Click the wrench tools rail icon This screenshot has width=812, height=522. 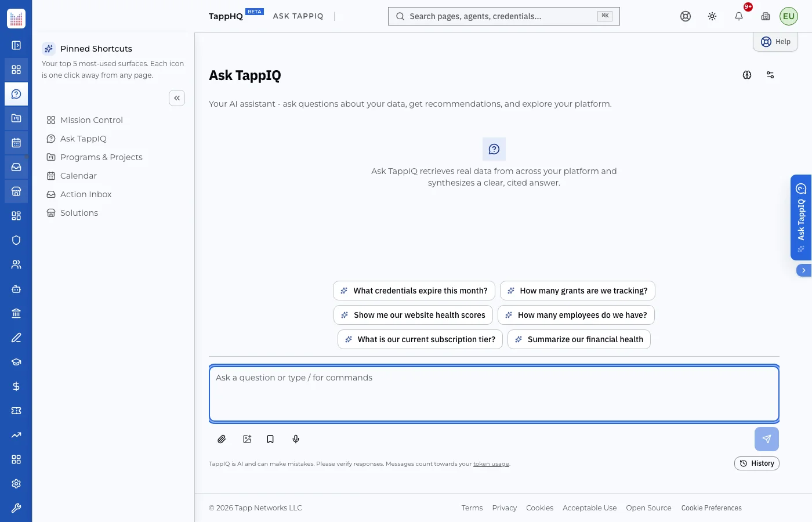[x=16, y=508]
